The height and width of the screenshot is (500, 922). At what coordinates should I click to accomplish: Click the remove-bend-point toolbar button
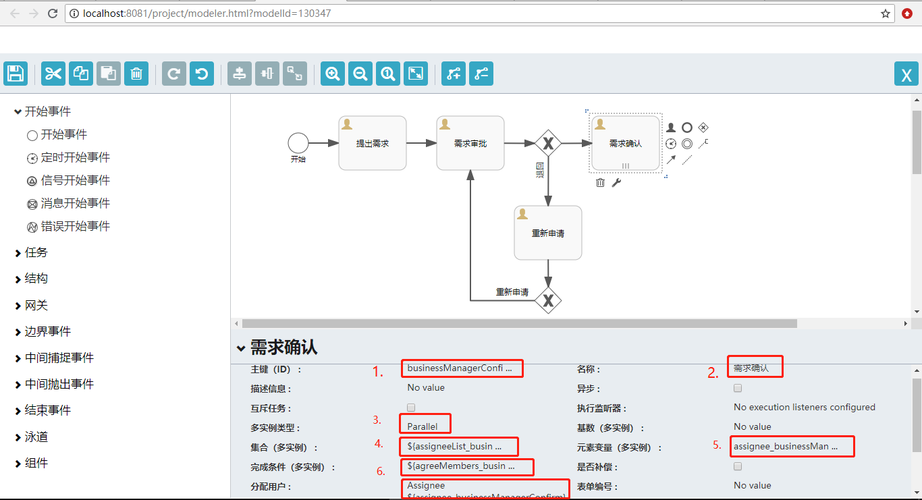[481, 74]
